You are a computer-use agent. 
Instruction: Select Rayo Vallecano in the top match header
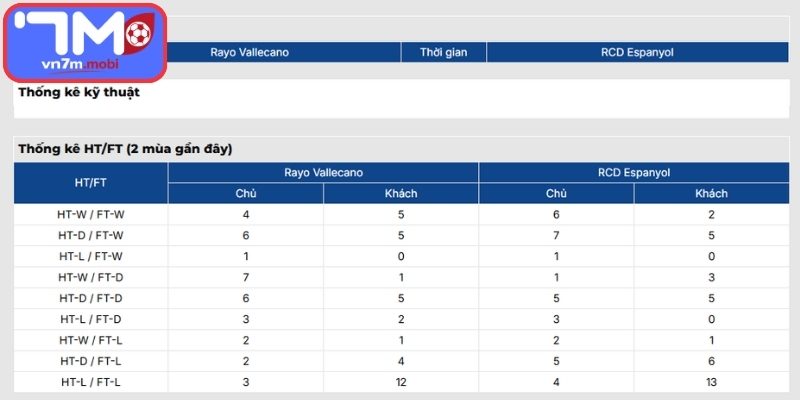point(249,52)
